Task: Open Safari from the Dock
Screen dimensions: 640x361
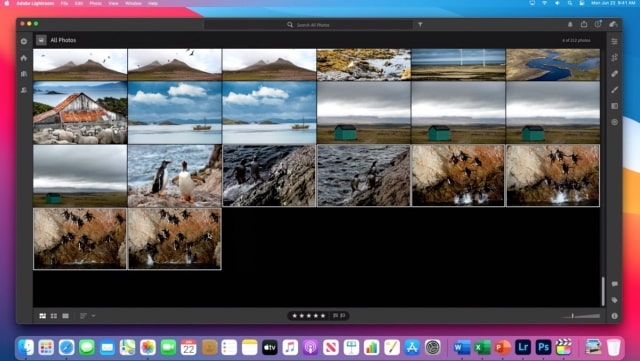Action: 67,348
